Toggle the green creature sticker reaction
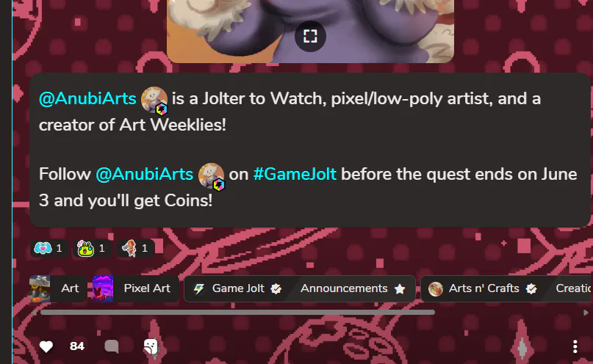The width and height of the screenshot is (593, 364). point(92,249)
